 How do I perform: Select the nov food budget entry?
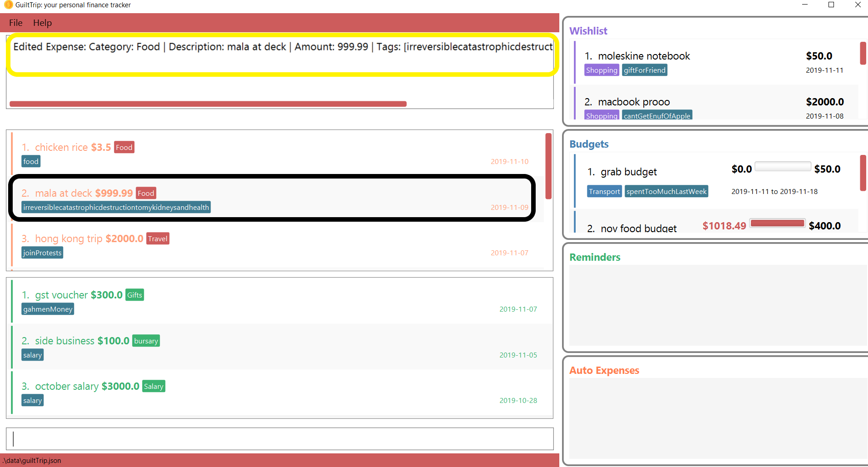(716, 222)
